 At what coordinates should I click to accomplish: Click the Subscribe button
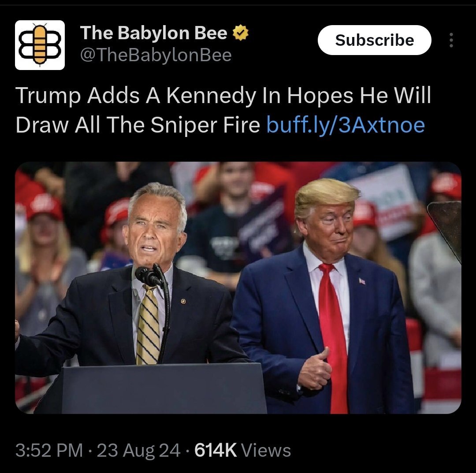coord(374,40)
